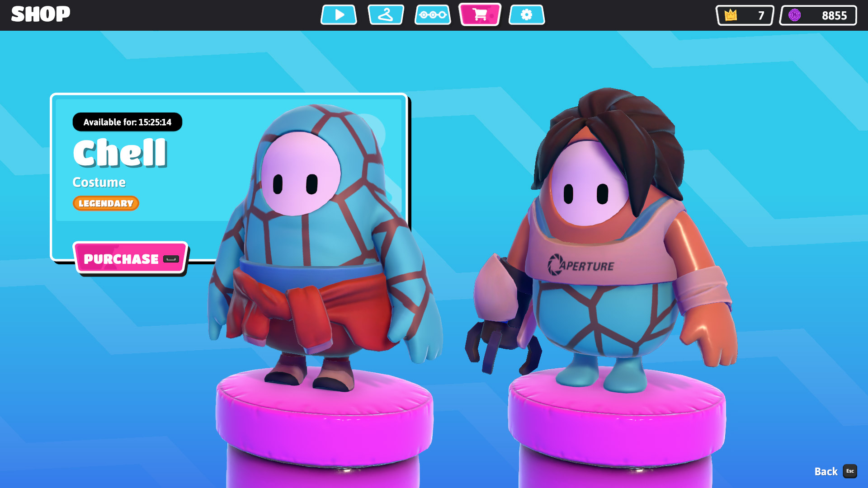The image size is (868, 488).
Task: Select the shopping cart Shop tab
Action: (480, 15)
